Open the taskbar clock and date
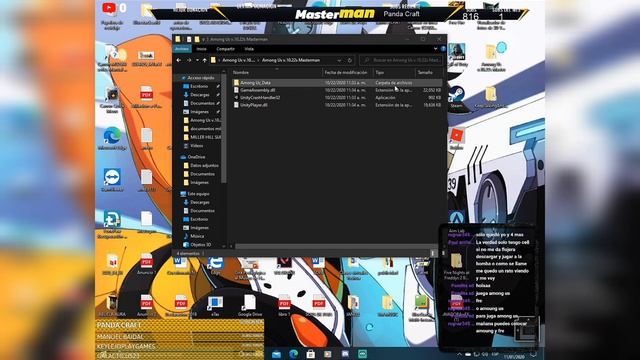640x360 pixels. 514,356
